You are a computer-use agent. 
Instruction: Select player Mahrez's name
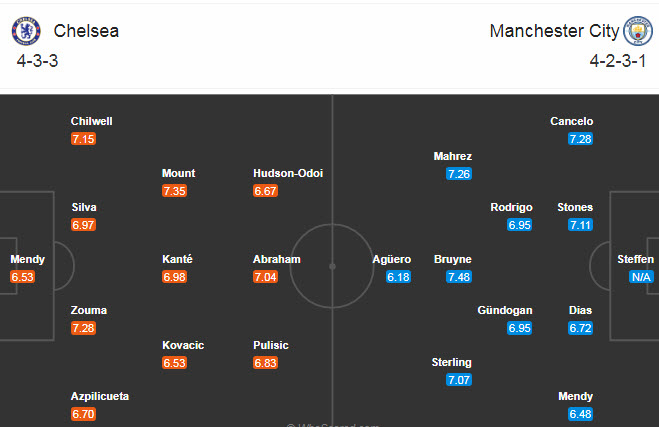point(452,156)
